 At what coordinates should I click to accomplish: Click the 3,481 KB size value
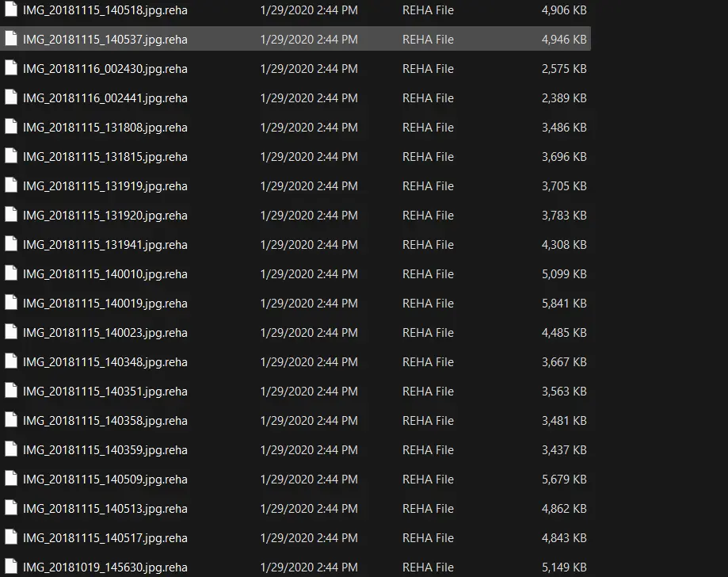pos(564,420)
